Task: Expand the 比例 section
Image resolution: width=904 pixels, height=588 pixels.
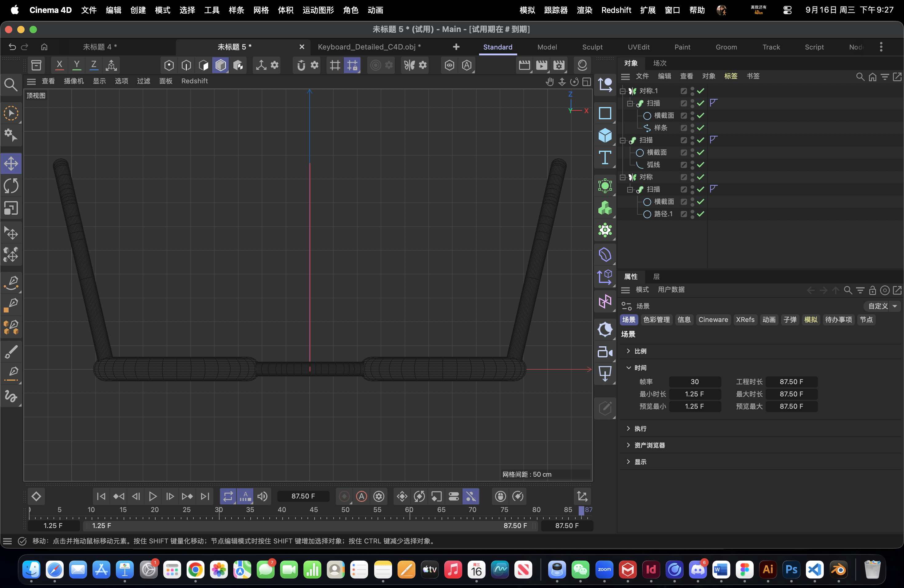Action: [x=628, y=351]
